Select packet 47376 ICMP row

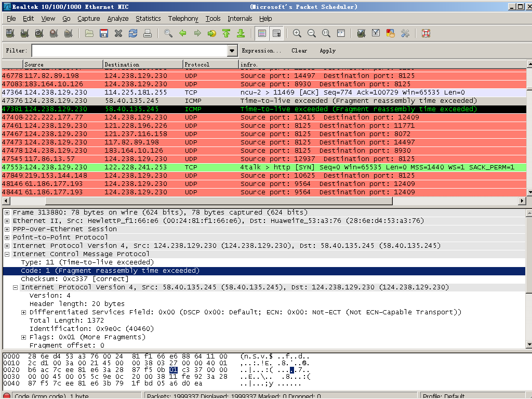[264, 101]
